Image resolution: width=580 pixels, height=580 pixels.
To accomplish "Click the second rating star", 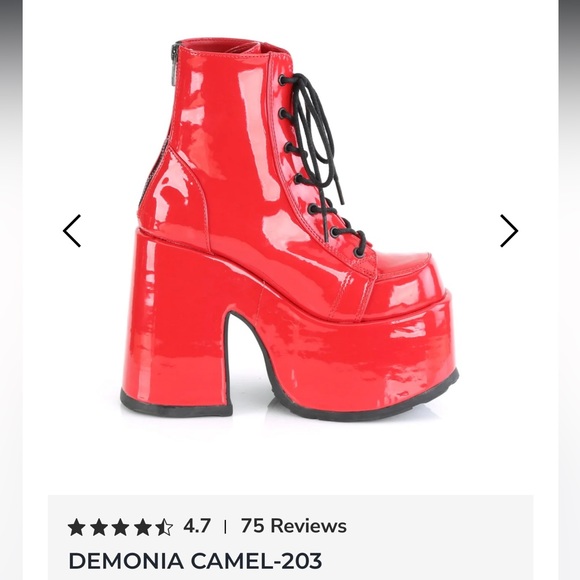I will (x=99, y=527).
